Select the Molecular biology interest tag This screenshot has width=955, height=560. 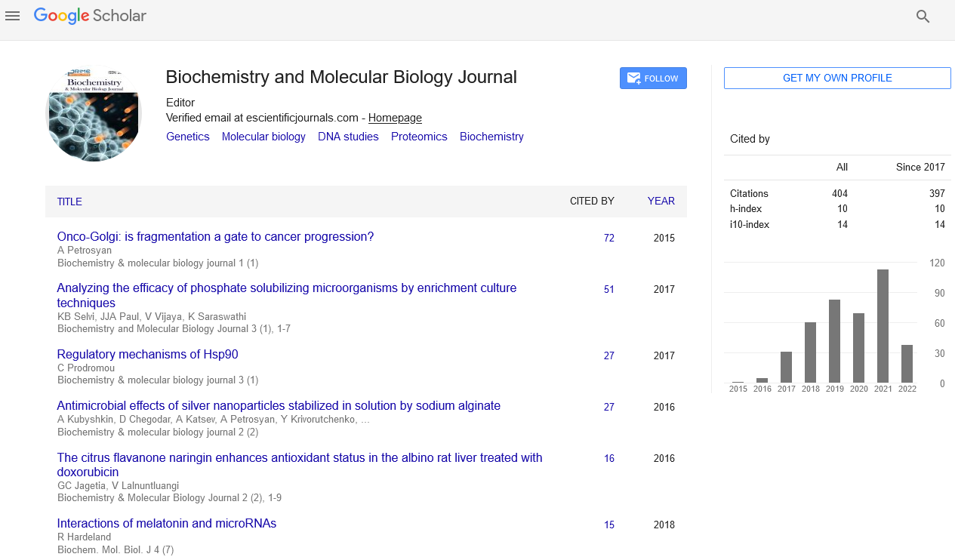tap(263, 137)
